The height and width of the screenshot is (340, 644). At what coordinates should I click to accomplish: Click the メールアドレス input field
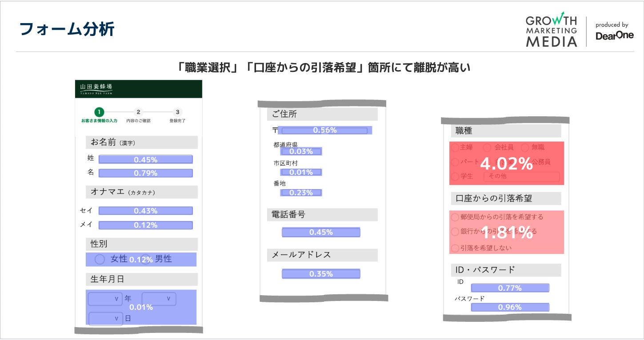(x=321, y=273)
